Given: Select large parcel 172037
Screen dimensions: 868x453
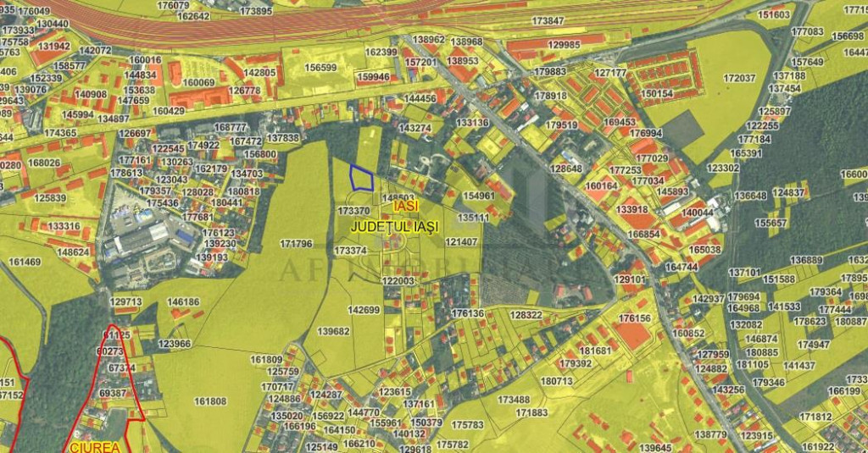Looking at the screenshot, I should click(x=739, y=78).
